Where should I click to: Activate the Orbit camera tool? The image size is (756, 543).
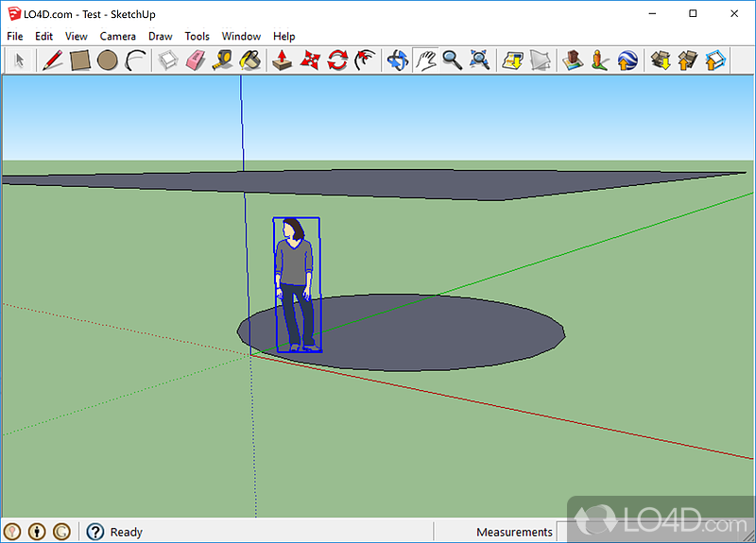[x=397, y=60]
